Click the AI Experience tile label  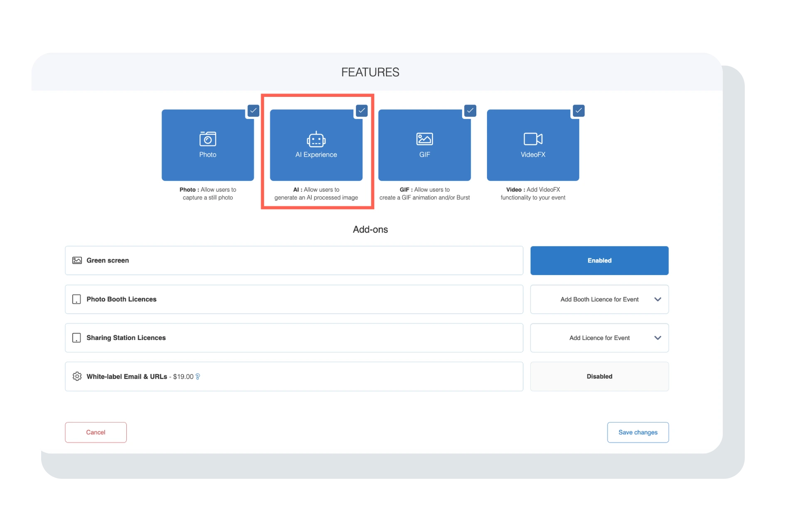(x=316, y=155)
